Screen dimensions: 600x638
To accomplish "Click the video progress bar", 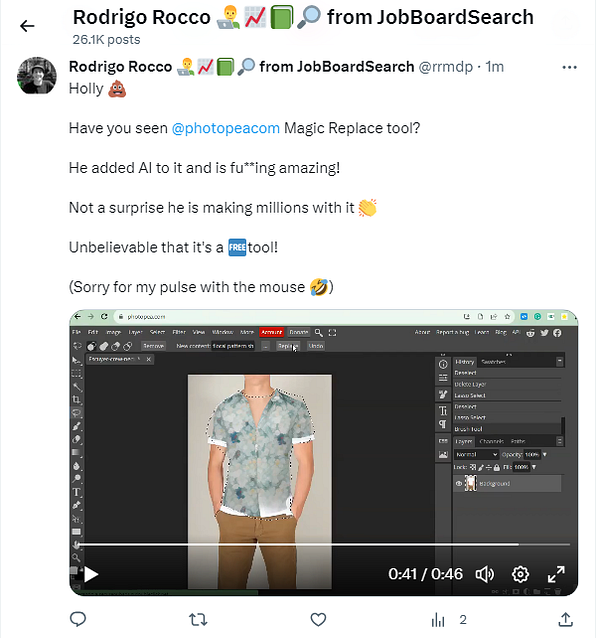I will coord(320,545).
